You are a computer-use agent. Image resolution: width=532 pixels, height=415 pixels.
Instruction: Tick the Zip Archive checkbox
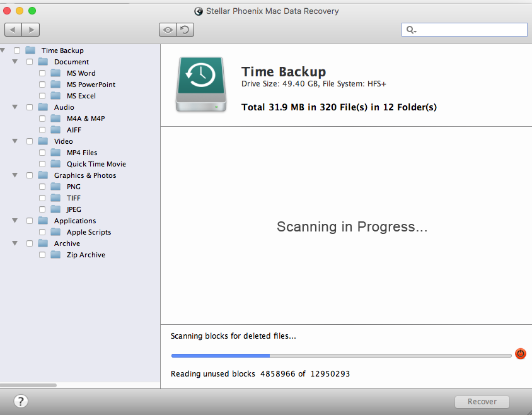click(42, 255)
